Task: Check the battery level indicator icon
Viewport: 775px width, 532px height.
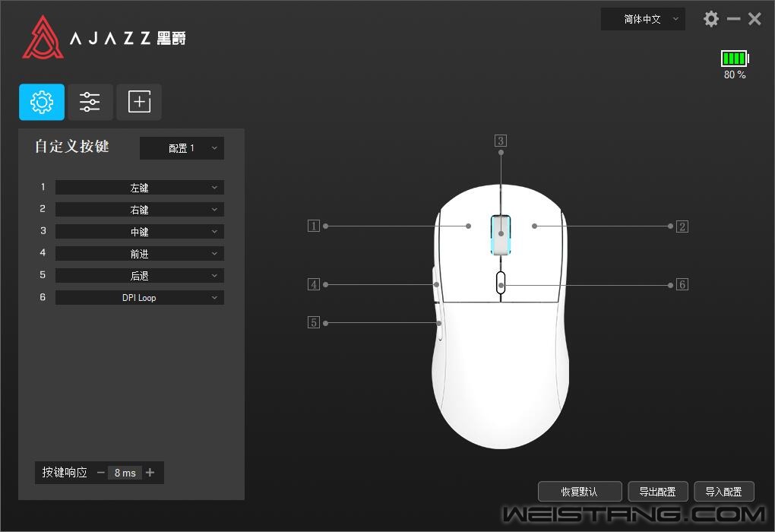Action: pos(735,59)
